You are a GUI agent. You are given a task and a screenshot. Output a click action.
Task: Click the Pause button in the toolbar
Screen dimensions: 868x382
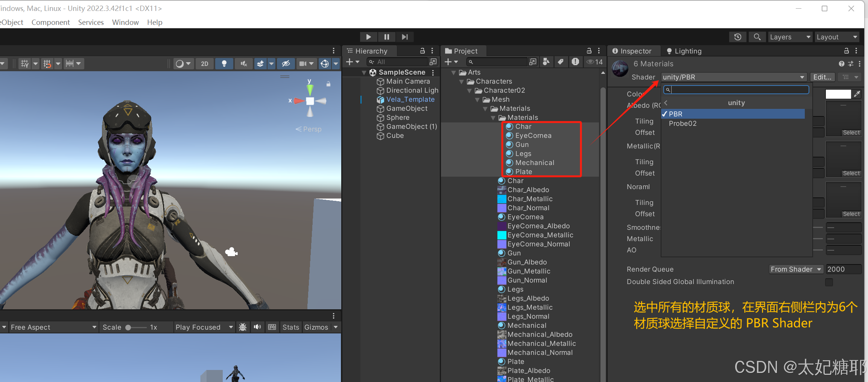click(x=386, y=37)
